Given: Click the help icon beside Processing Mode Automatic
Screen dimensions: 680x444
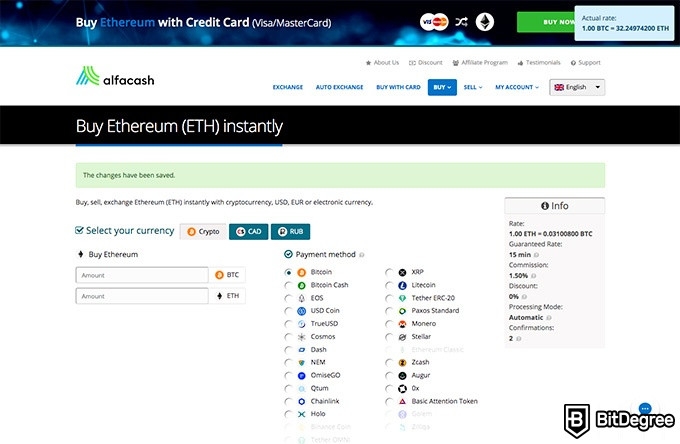Looking at the screenshot, I should coord(549,318).
